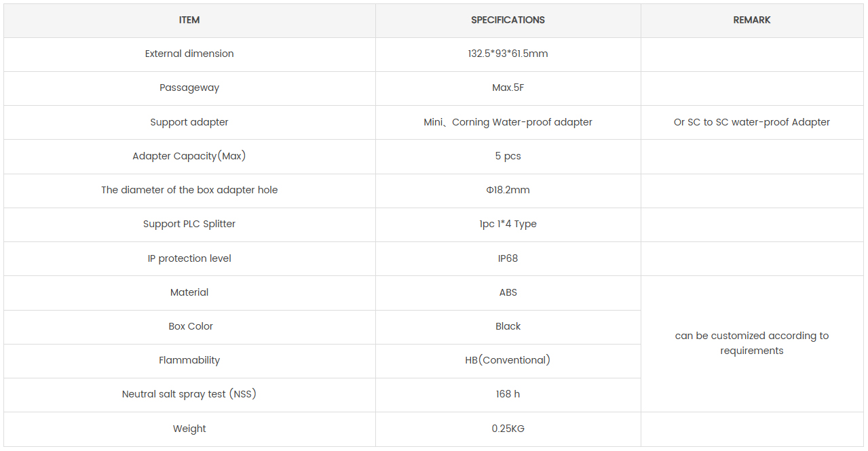Image resolution: width=868 pixels, height=451 pixels.
Task: Select the HB(Conventional) flammability value
Action: coord(508,360)
